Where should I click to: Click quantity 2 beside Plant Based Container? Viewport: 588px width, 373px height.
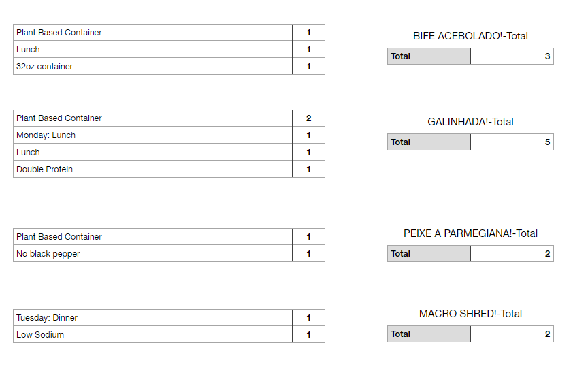point(308,118)
